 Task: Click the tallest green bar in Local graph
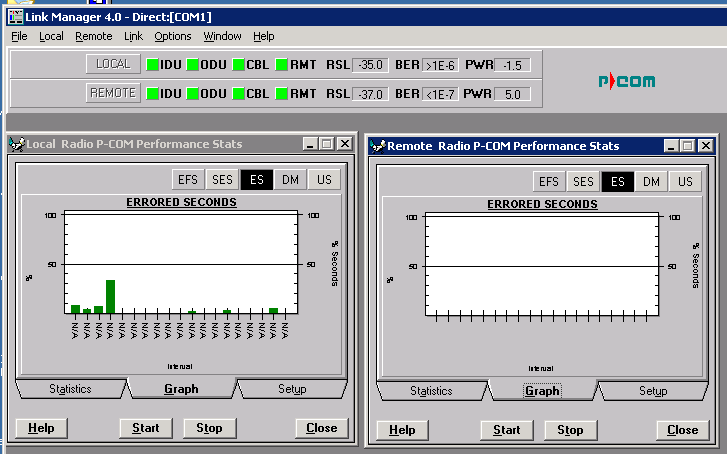110,296
